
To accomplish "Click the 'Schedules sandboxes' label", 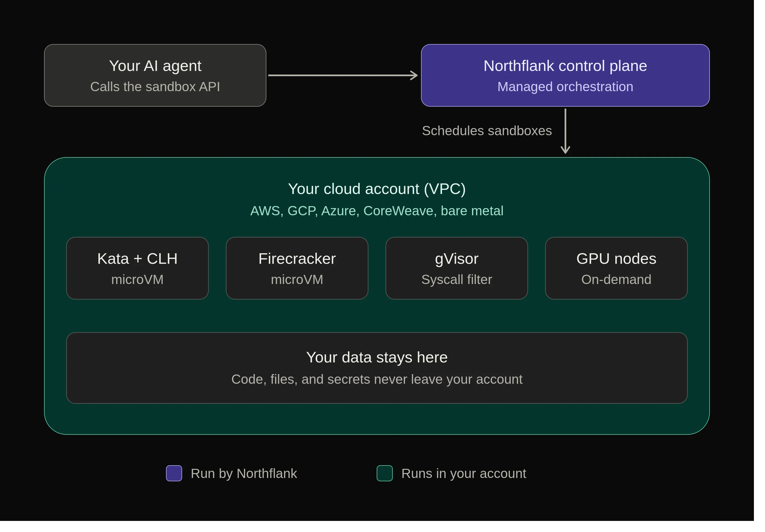I will [487, 131].
